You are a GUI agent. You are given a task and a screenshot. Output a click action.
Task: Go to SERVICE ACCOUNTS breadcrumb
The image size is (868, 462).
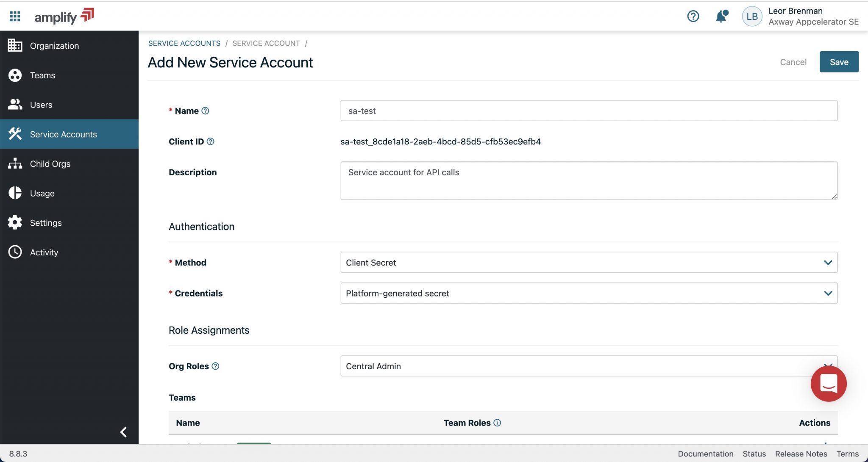click(184, 43)
